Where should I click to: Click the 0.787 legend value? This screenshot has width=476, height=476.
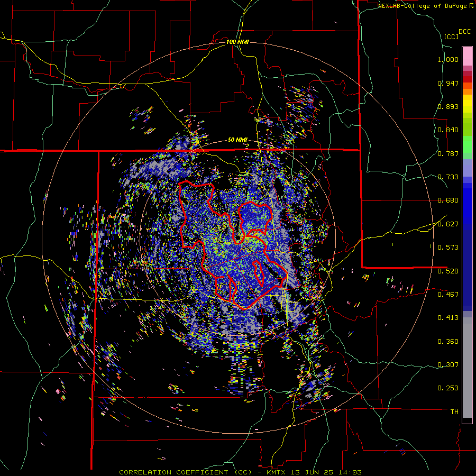tap(448, 153)
